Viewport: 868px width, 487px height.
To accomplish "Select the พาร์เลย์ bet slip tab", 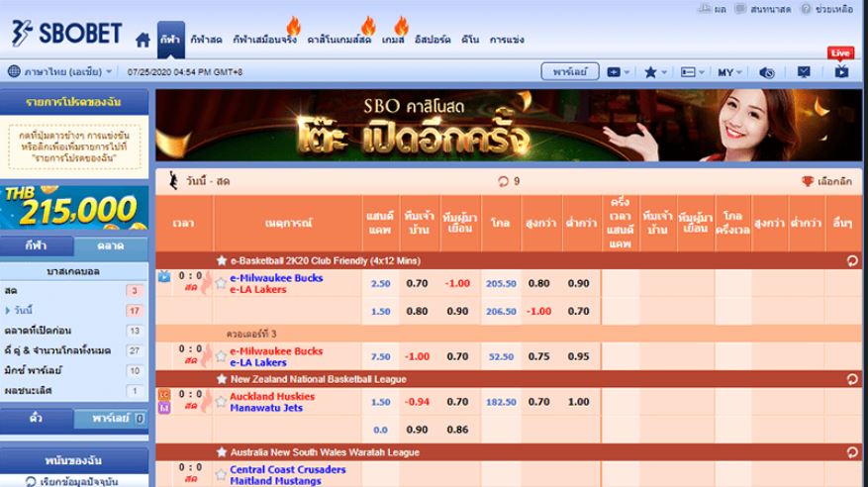I will (111, 419).
